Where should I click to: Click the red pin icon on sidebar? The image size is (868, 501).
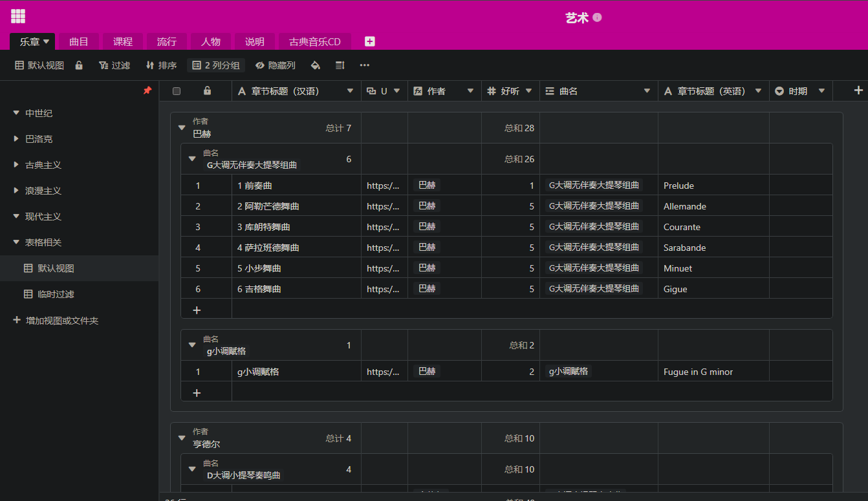pyautogui.click(x=147, y=91)
